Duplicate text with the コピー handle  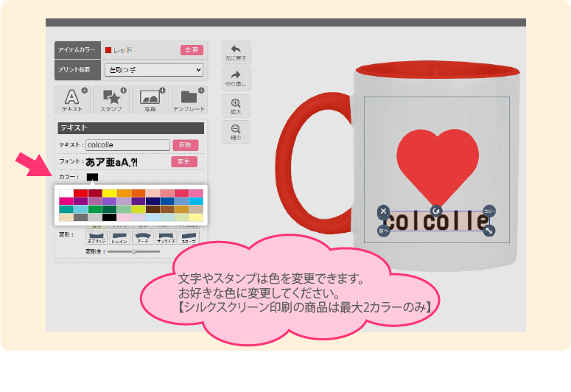[x=489, y=211]
